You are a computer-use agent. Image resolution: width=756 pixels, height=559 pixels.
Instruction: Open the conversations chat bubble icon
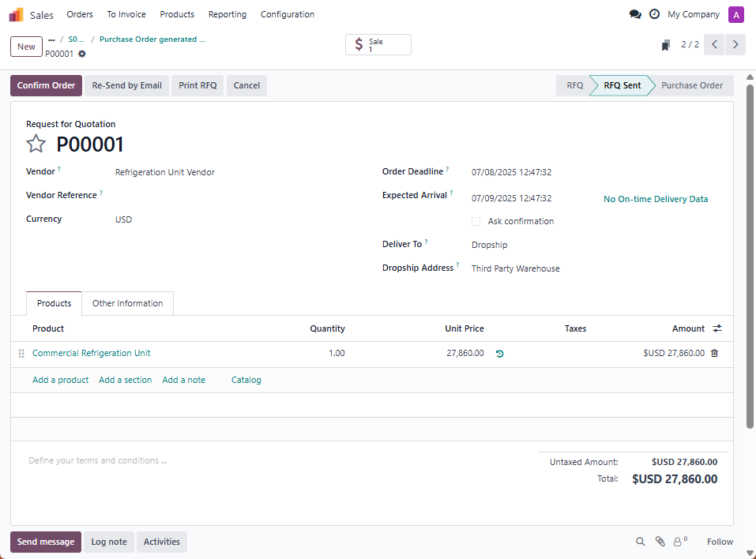634,14
